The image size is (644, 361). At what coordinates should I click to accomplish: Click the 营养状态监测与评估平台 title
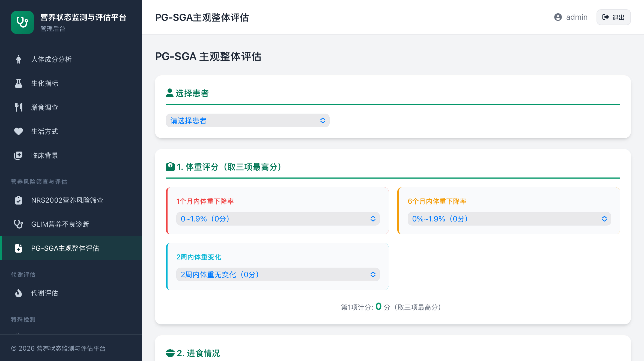pos(84,17)
